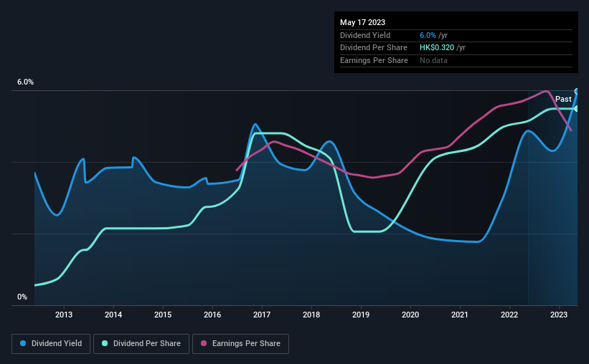
Task: Click the teal Dividend Per Share legend dot
Action: (105, 343)
